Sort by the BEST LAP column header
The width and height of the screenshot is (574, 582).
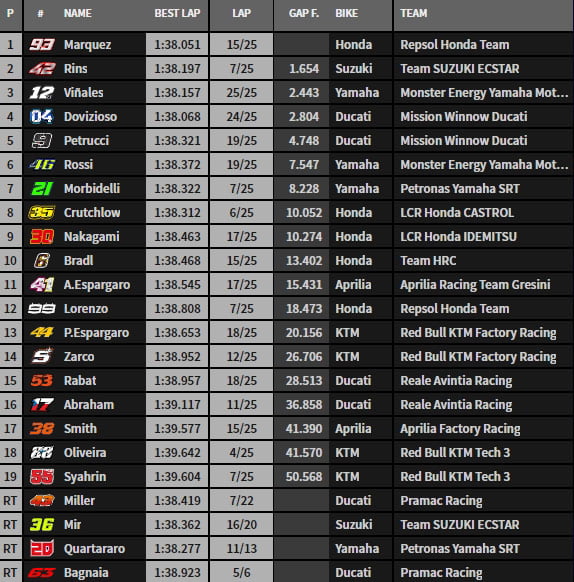(x=177, y=13)
